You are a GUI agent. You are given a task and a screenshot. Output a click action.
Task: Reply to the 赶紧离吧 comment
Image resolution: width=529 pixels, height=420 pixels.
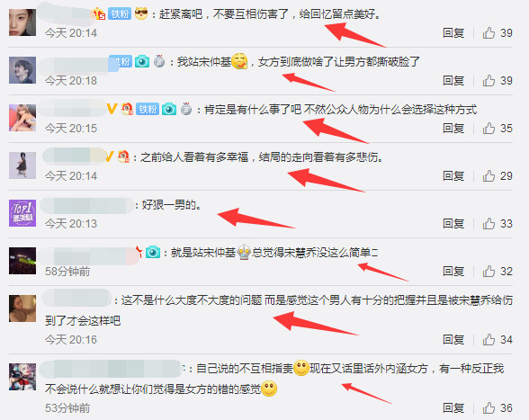[x=453, y=32]
